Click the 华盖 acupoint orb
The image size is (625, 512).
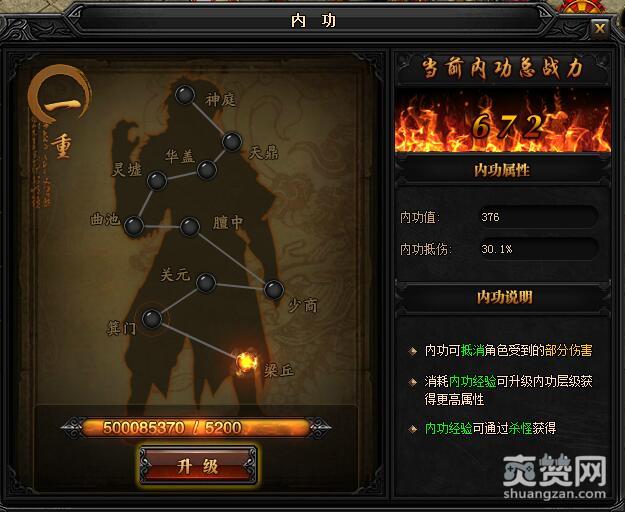click(x=206, y=170)
